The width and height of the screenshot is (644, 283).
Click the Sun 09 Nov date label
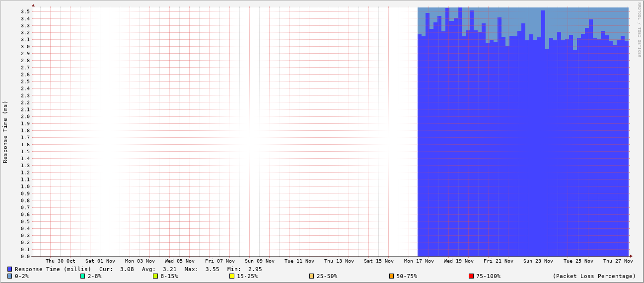coord(259,261)
